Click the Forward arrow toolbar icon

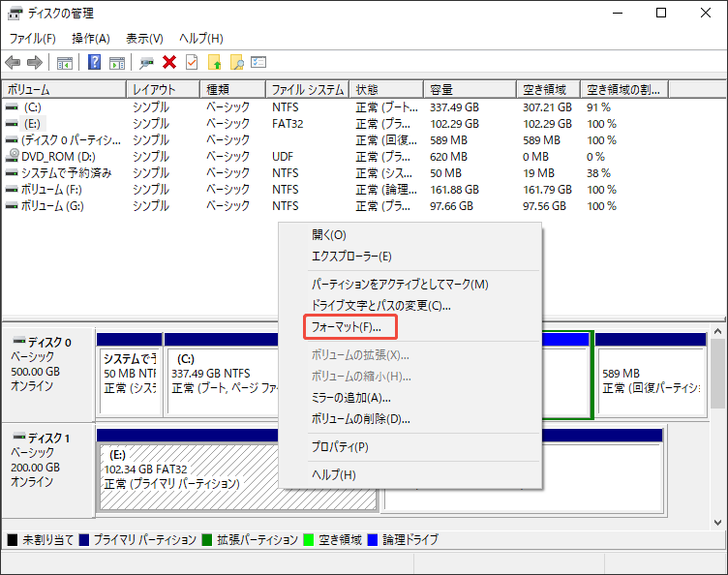[35, 62]
